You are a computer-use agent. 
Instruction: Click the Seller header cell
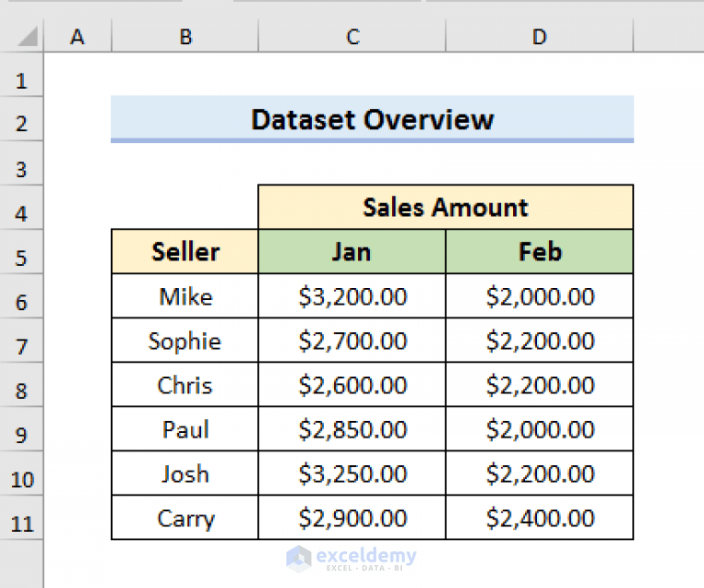(185, 251)
